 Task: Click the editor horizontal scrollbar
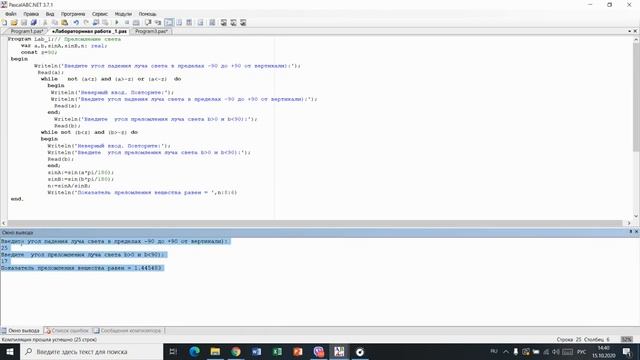click(314, 223)
